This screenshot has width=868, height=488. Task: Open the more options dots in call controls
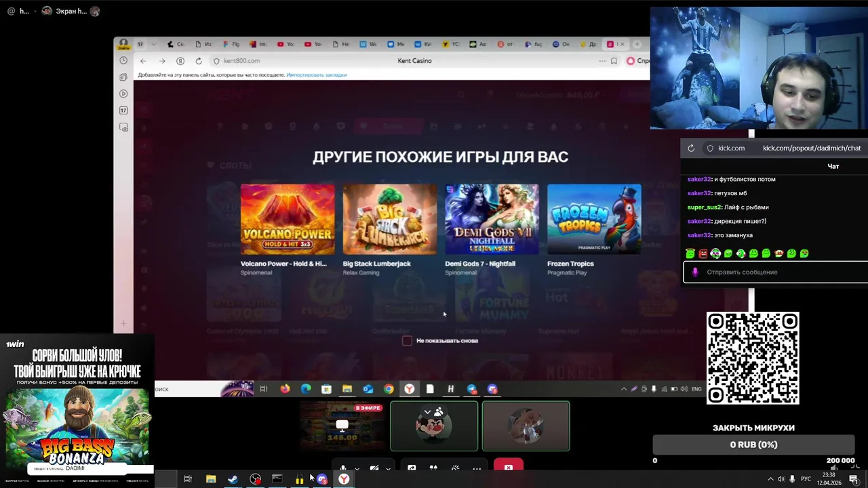pyautogui.click(x=477, y=468)
